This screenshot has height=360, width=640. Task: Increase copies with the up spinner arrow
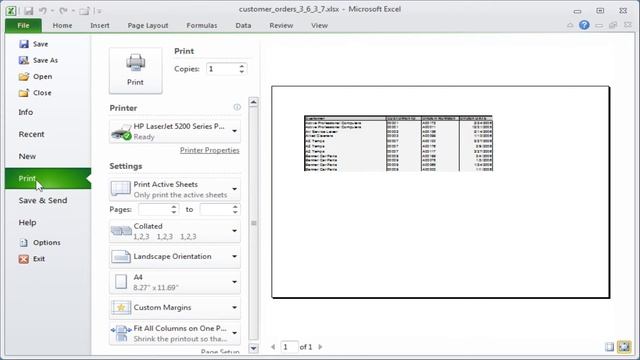coord(242,66)
